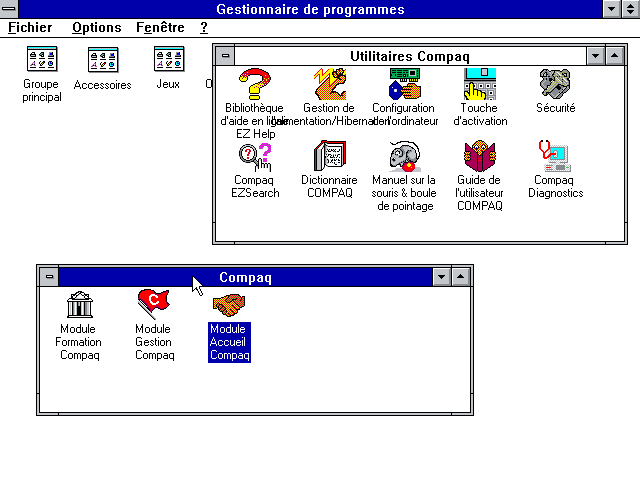Select the Dictionnaire COMPAQ icon

tap(329, 156)
